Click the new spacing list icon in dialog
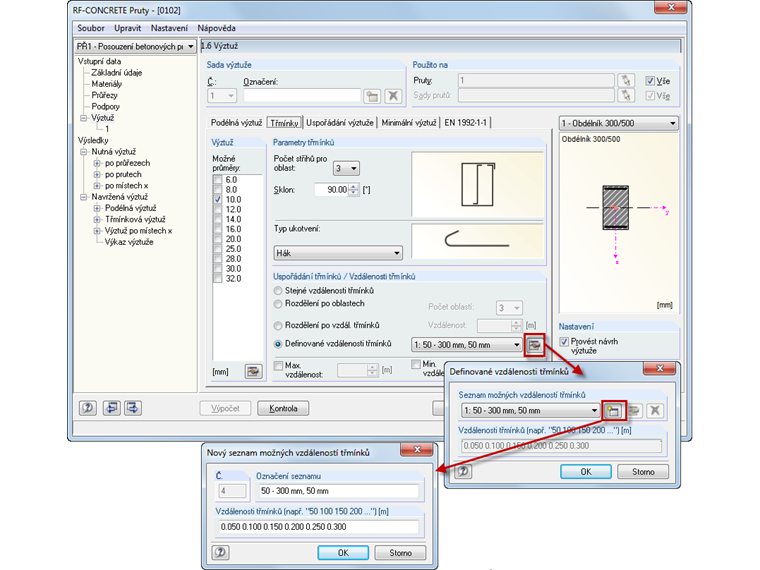 point(613,411)
